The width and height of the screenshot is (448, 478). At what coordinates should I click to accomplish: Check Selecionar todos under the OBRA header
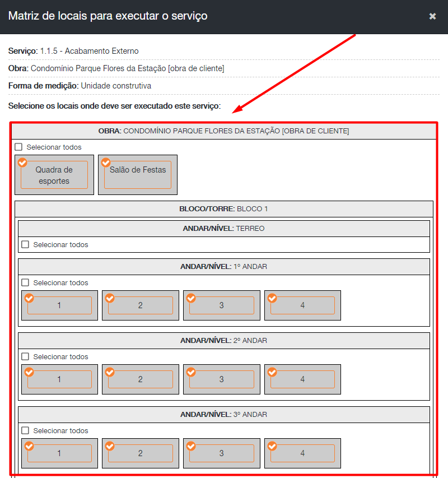click(x=18, y=147)
